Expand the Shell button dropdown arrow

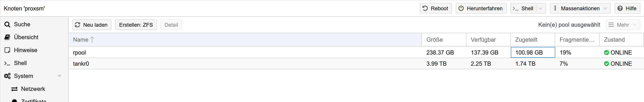click(x=540, y=8)
